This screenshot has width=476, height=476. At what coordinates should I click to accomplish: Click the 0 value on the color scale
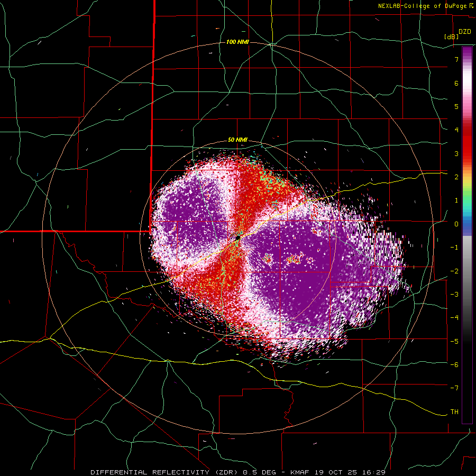456,224
